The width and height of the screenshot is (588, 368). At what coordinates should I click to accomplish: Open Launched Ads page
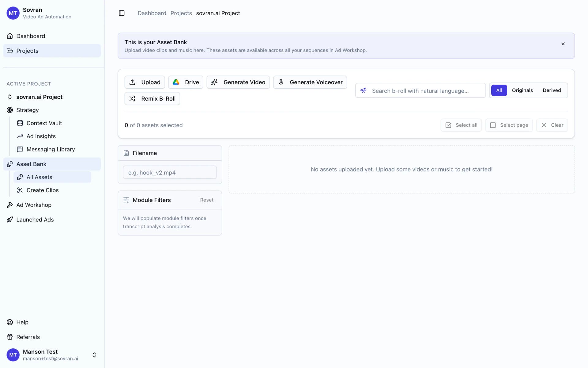pos(52,220)
